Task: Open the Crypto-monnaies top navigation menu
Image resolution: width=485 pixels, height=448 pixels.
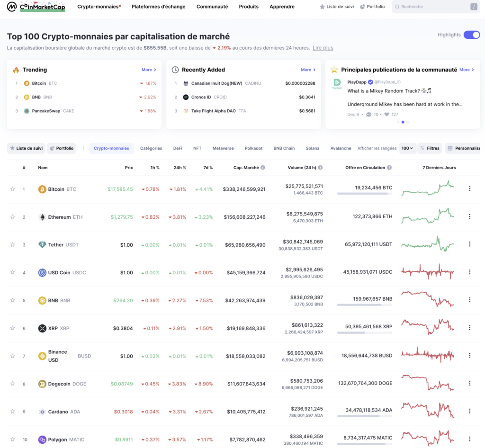Action: (99, 7)
